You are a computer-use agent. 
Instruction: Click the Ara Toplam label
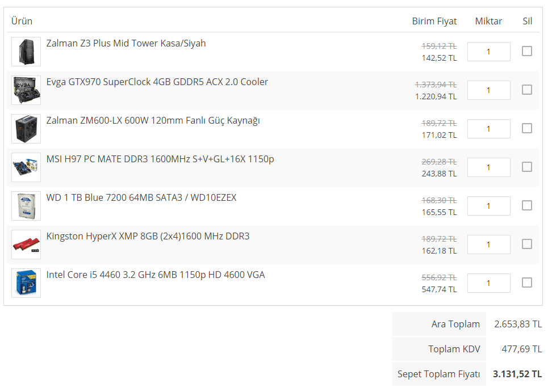tap(455, 324)
